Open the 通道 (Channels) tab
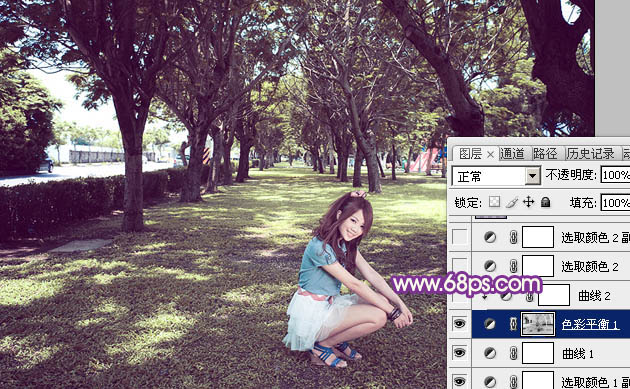The width and height of the screenshot is (630, 389). (x=512, y=154)
